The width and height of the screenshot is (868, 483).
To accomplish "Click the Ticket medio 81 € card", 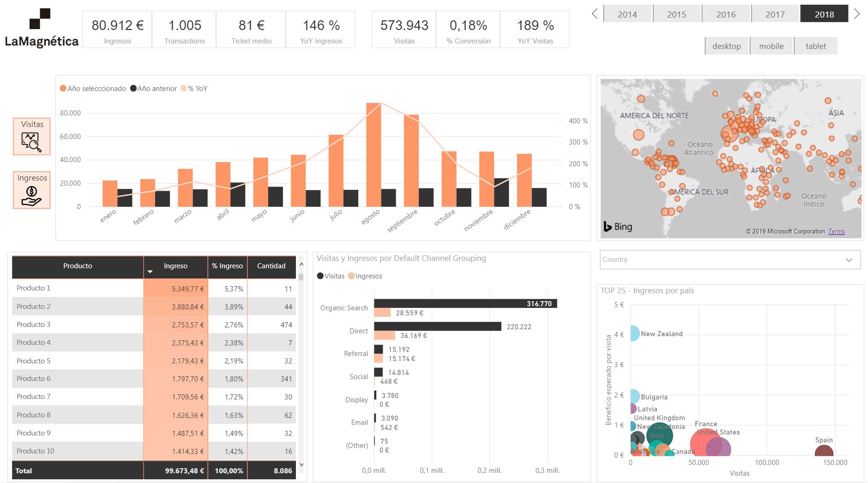I will pyautogui.click(x=251, y=30).
